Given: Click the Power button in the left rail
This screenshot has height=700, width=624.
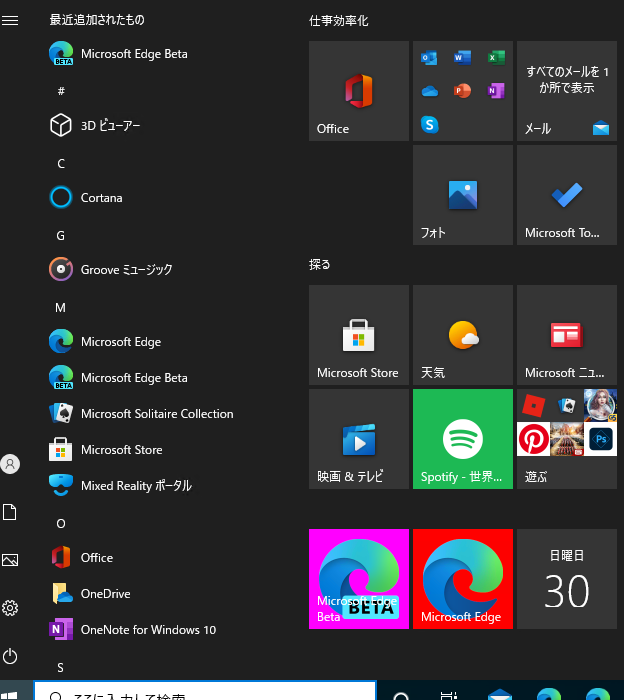Looking at the screenshot, I should click(10, 656).
